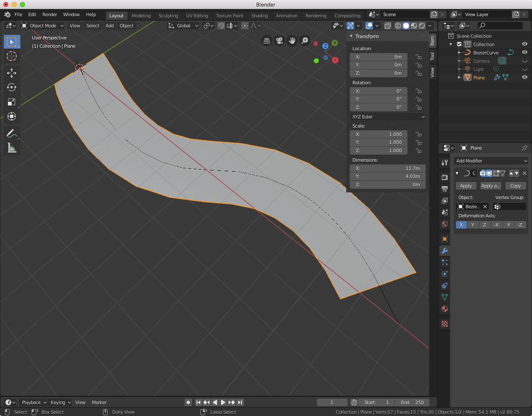Uncheck the Collection checkbox in outliner
Viewport: 532px width, 416px height.
pyautogui.click(x=459, y=44)
